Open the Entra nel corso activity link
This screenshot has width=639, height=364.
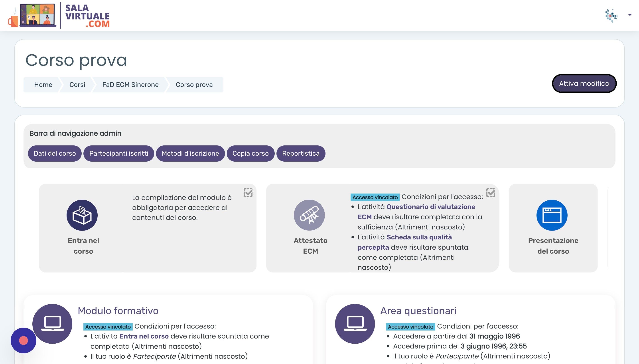[x=83, y=246]
